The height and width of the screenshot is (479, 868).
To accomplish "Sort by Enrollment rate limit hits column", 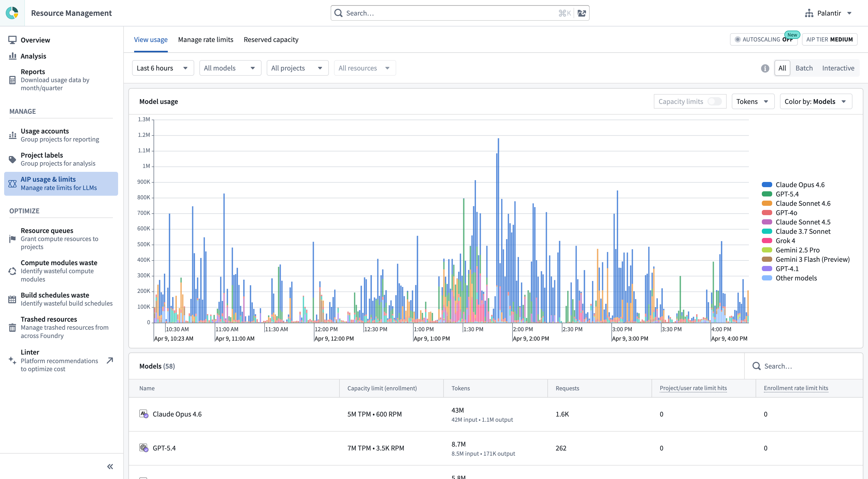I will point(796,388).
